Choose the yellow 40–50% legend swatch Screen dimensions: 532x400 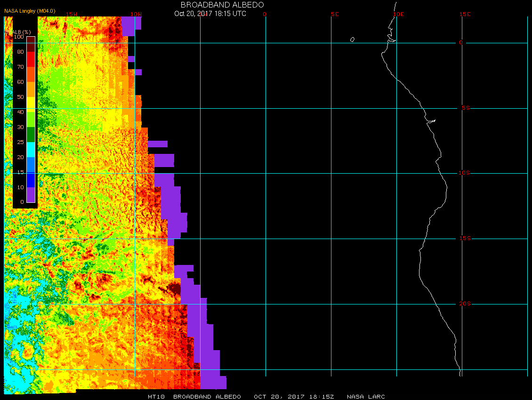click(31, 104)
